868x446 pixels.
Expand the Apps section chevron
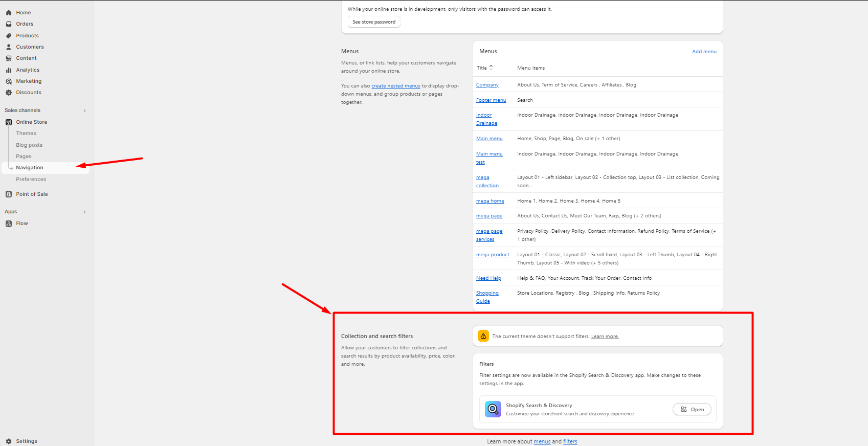coord(85,212)
